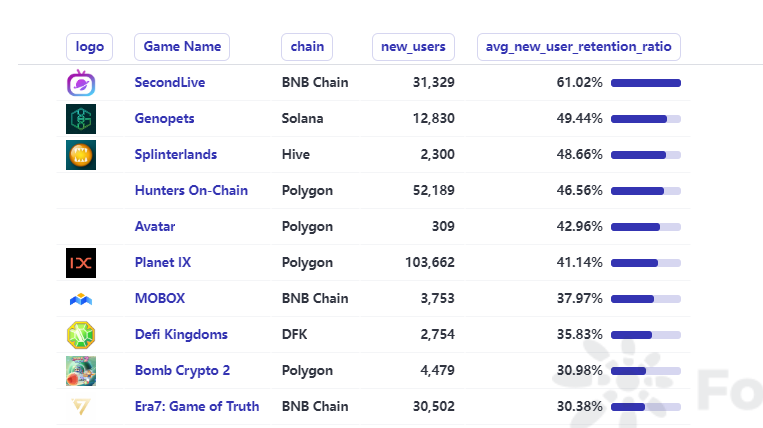763x428 pixels.
Task: Click the chain column header
Action: (307, 47)
